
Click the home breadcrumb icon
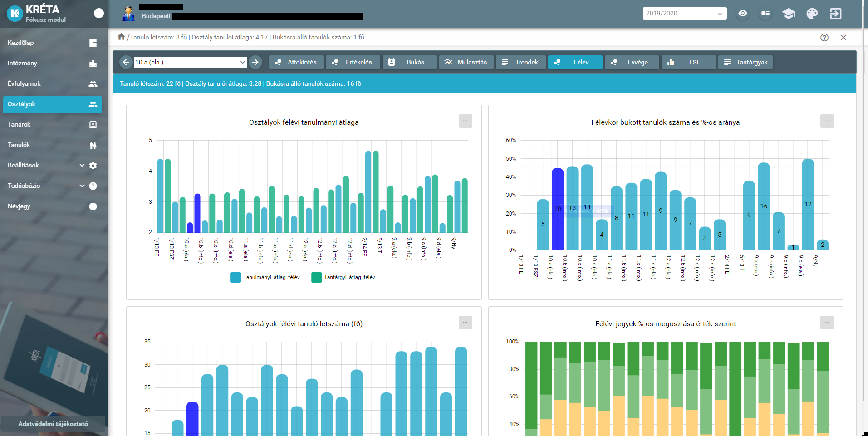point(121,37)
